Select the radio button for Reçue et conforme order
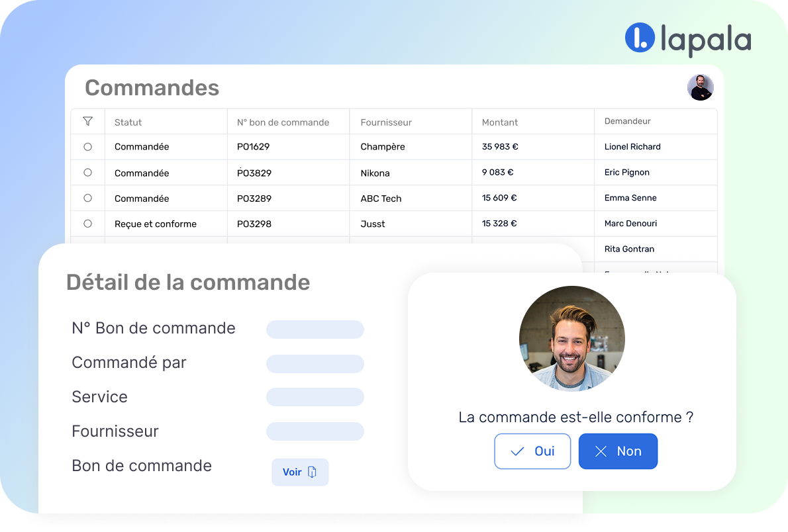Screen dimensions: 788x532 [x=87, y=224]
